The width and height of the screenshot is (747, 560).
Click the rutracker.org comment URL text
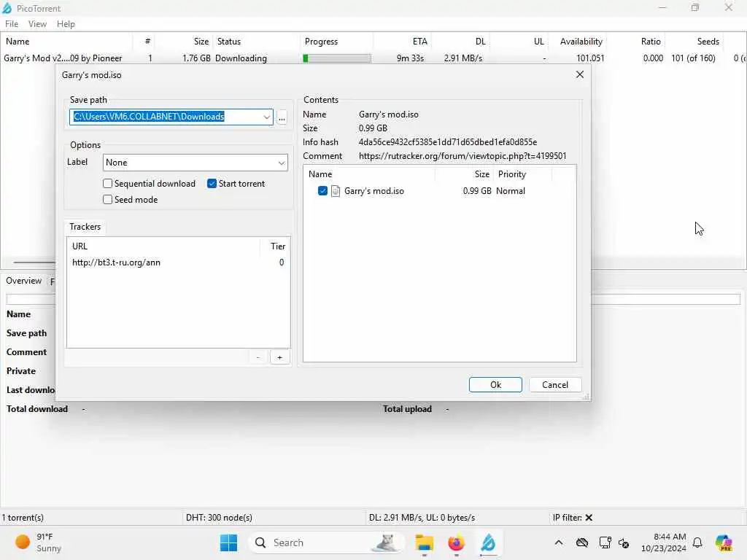click(x=462, y=156)
